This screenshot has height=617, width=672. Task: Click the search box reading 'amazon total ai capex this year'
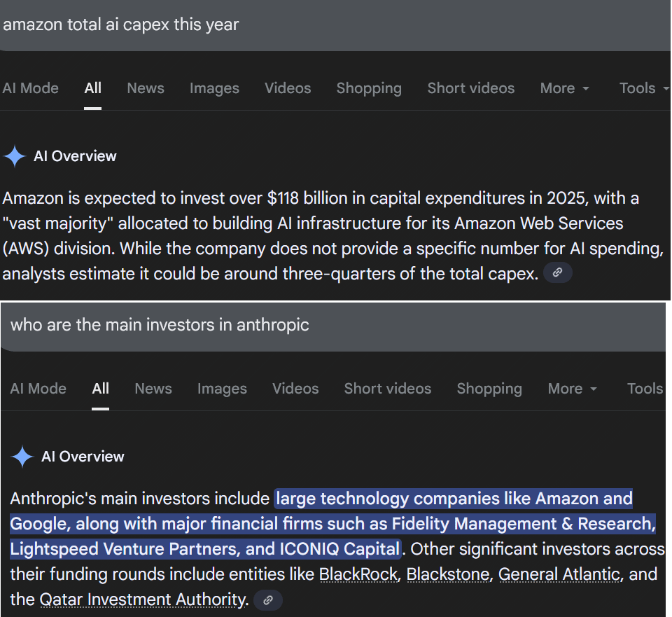280,25
